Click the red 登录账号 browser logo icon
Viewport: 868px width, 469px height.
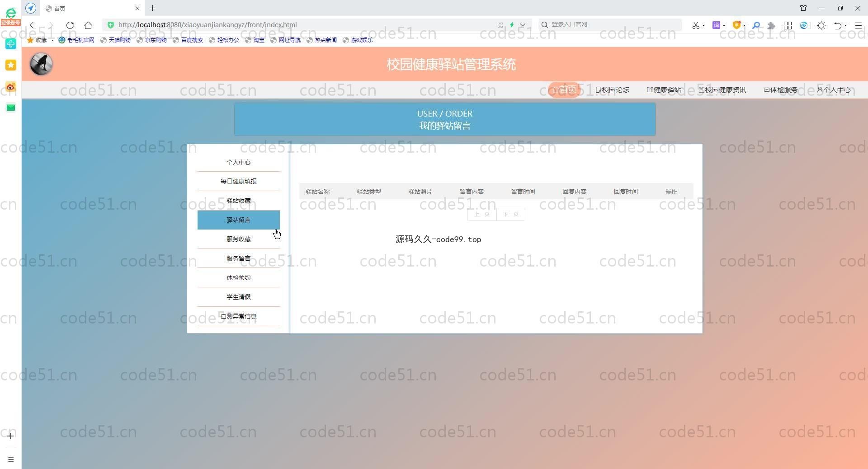tap(10, 17)
